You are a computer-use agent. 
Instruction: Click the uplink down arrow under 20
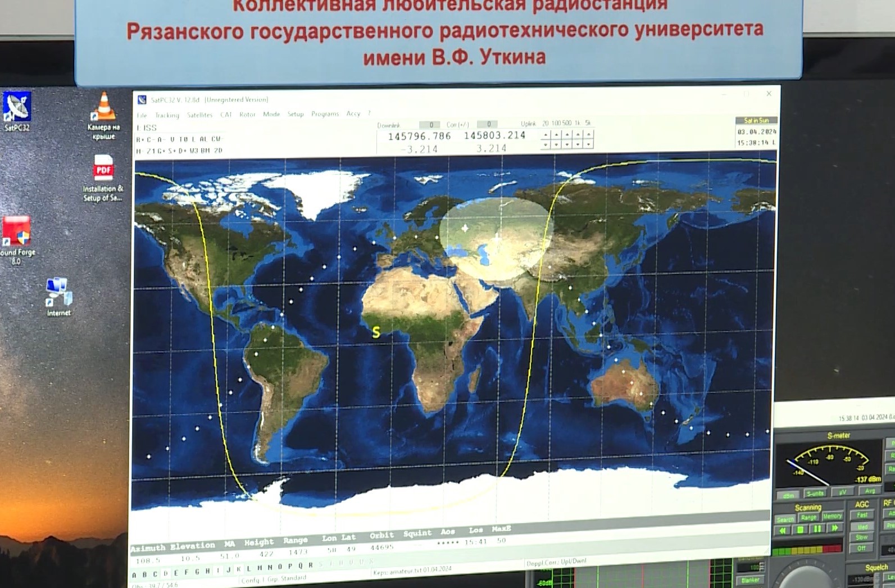point(546,144)
